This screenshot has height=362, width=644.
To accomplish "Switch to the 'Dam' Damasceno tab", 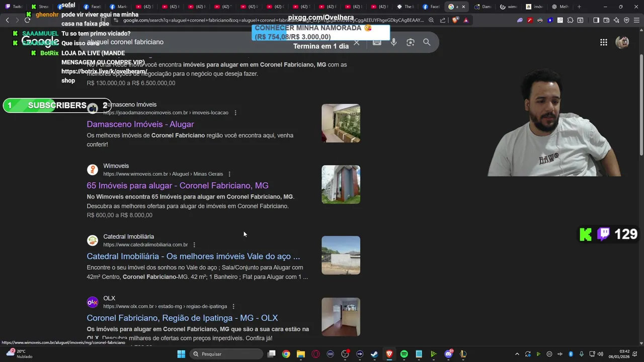I will coord(483,7).
